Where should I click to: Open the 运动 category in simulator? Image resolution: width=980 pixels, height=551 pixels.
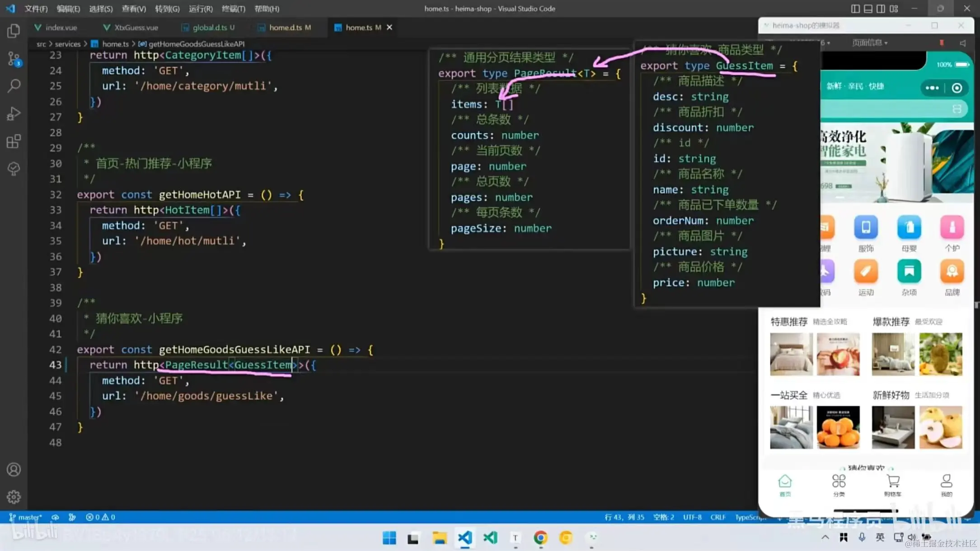coord(866,278)
